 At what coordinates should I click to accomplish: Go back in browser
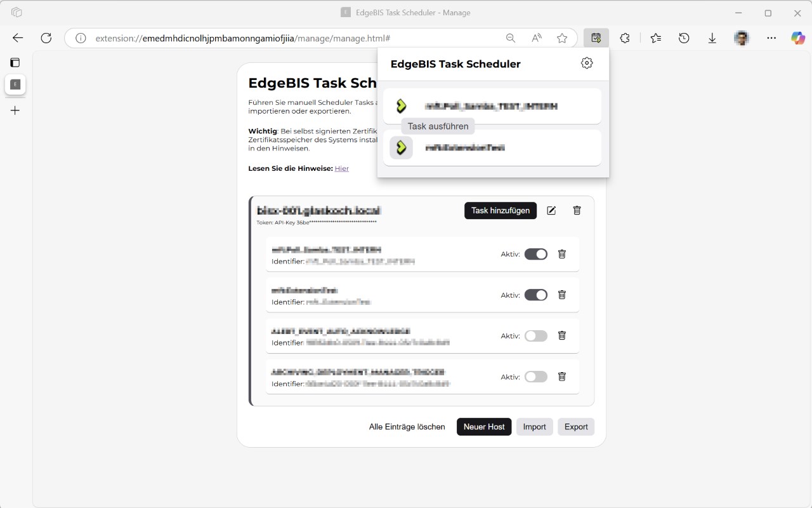click(18, 38)
